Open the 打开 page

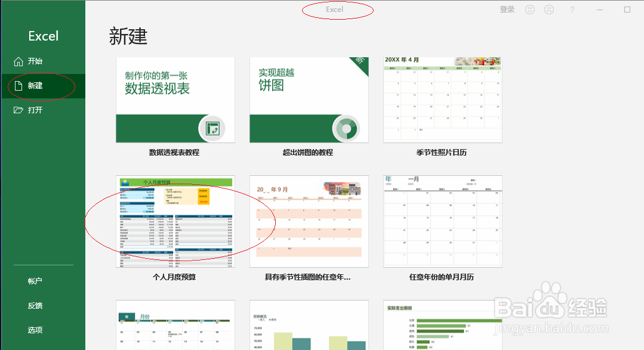pos(43,110)
